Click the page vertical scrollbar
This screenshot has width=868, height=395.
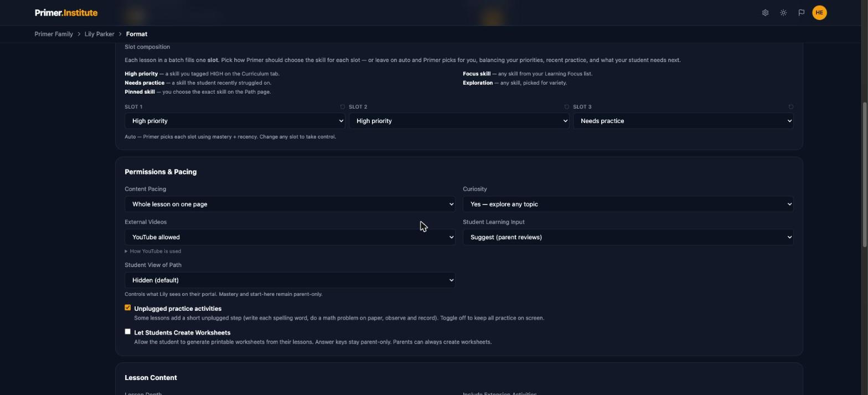click(865, 175)
